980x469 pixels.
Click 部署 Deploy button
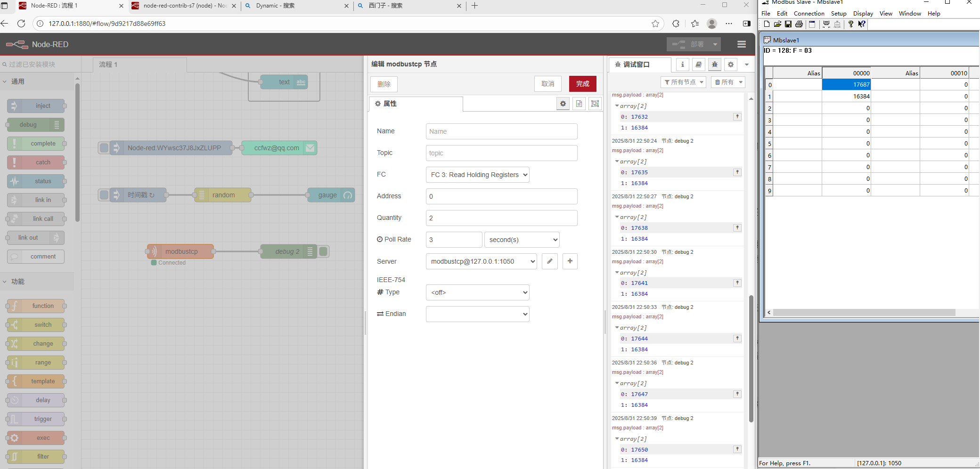[x=694, y=44]
